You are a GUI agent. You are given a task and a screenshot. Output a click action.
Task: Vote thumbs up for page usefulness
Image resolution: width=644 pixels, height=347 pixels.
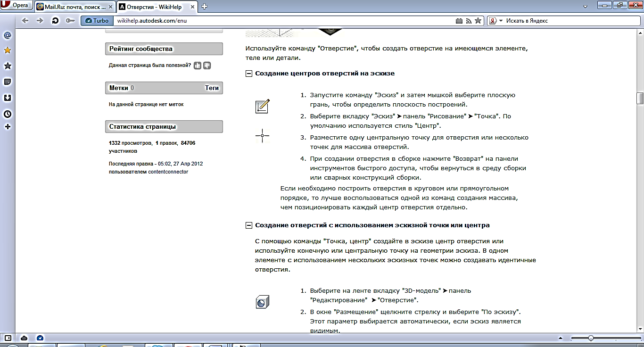click(x=198, y=66)
